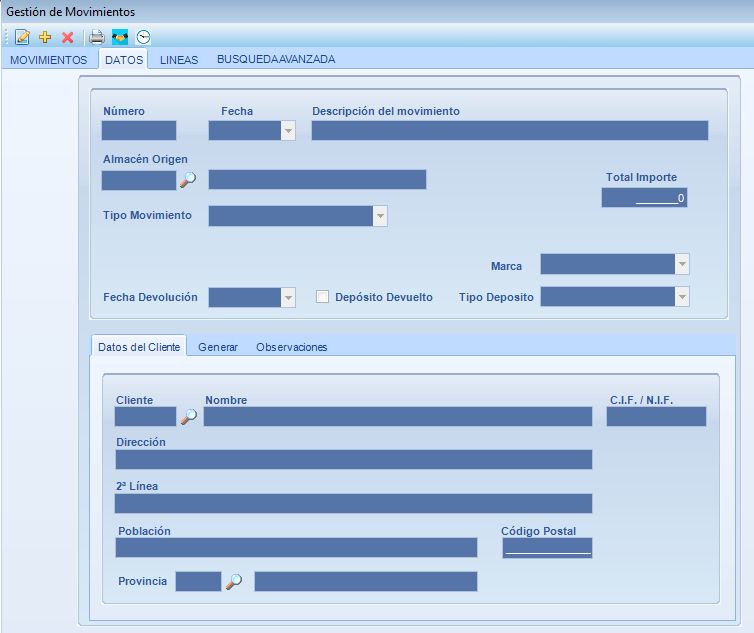Click the clock toolbar icon

(x=143, y=37)
